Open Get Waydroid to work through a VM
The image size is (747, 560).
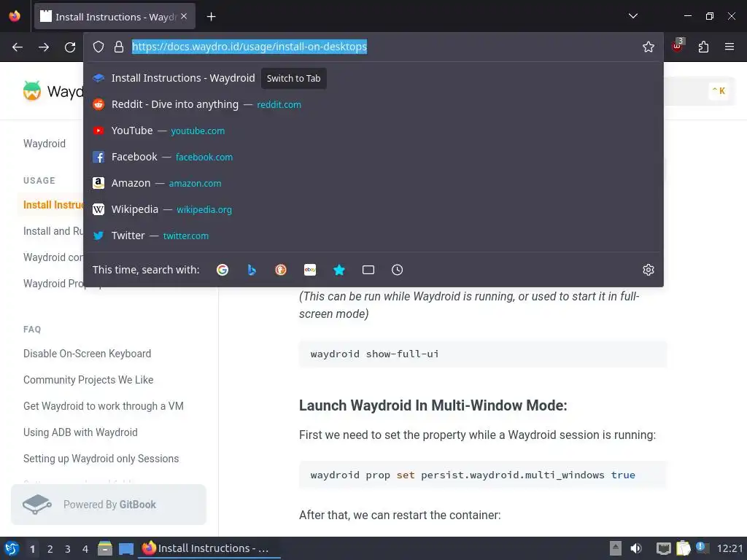[x=104, y=405]
